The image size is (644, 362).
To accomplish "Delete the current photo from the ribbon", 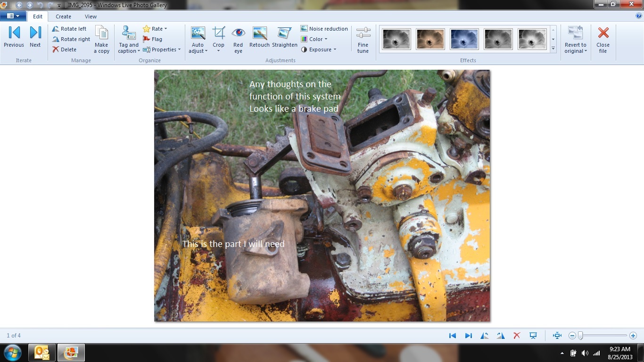I will 64,49.
